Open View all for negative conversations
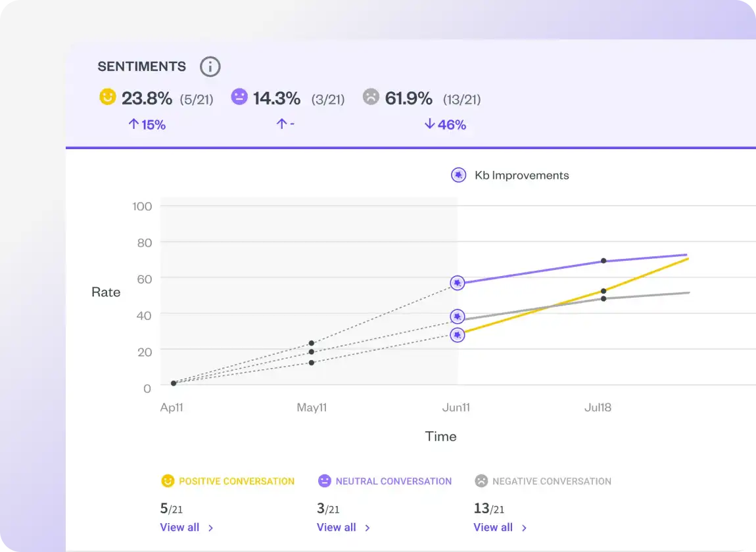Screen dimensions: 756x552 coord(500,527)
